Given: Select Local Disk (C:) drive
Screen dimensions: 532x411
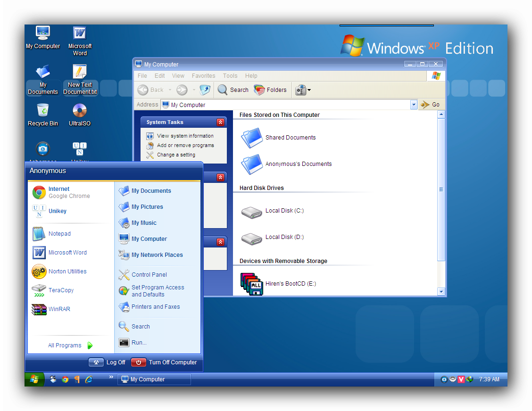Looking at the screenshot, I should tap(273, 211).
